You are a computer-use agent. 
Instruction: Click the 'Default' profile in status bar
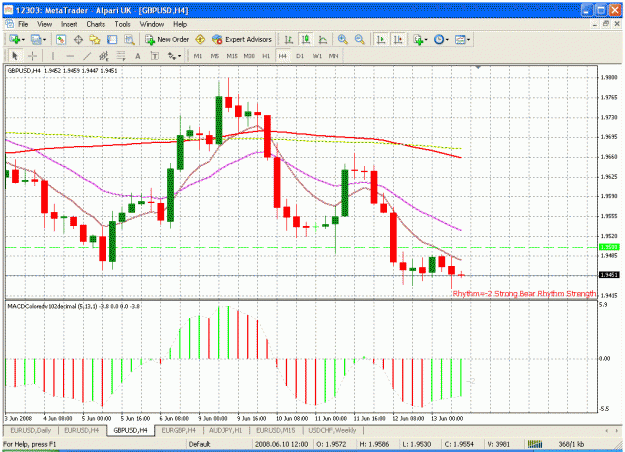199,444
